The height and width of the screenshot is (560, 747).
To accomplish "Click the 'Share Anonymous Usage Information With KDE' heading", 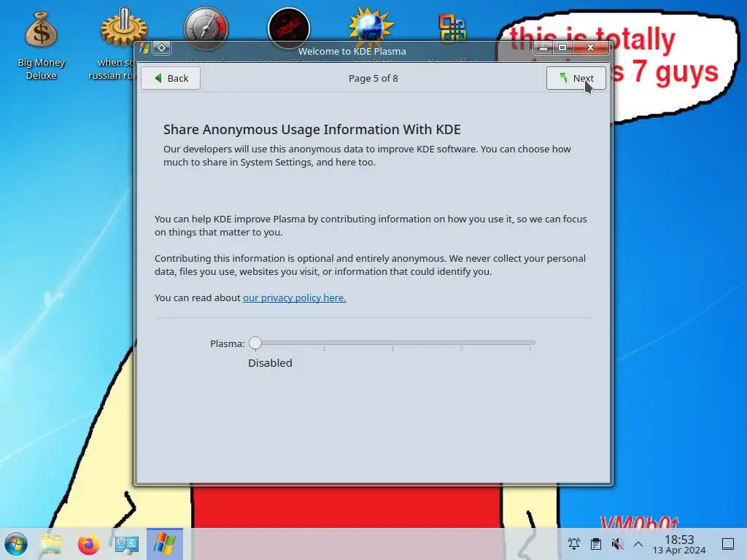I will coord(312,130).
